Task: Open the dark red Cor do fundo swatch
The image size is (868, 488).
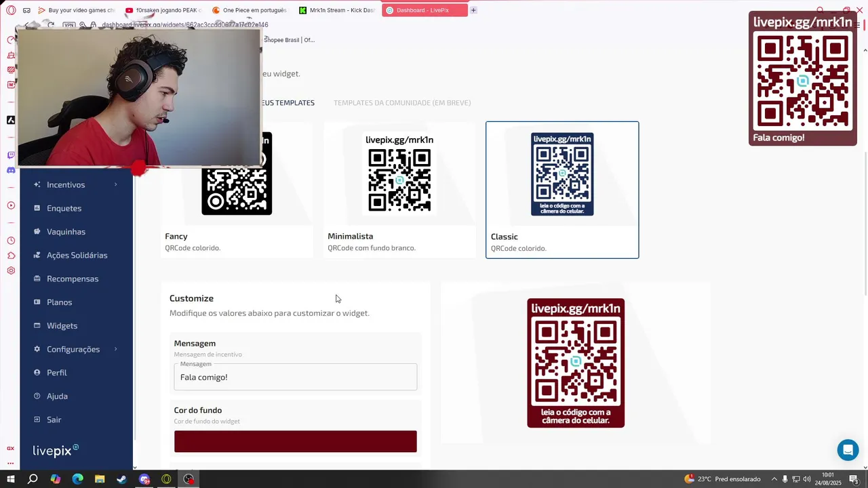Action: click(x=296, y=441)
